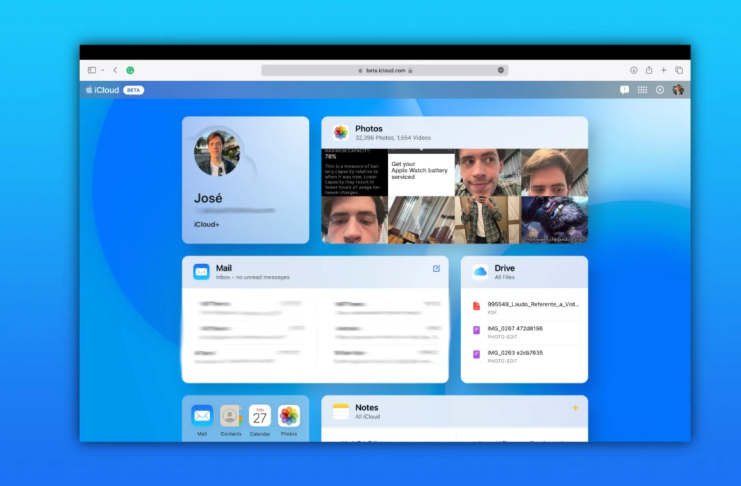The width and height of the screenshot is (741, 486).
Task: Click the BETA badge
Action: (x=133, y=90)
